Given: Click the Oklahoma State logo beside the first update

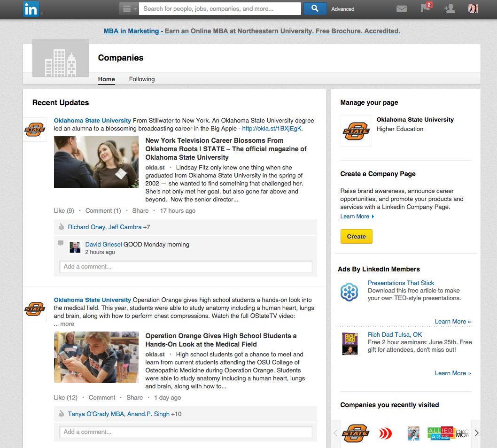Looking at the screenshot, I should [x=35, y=130].
